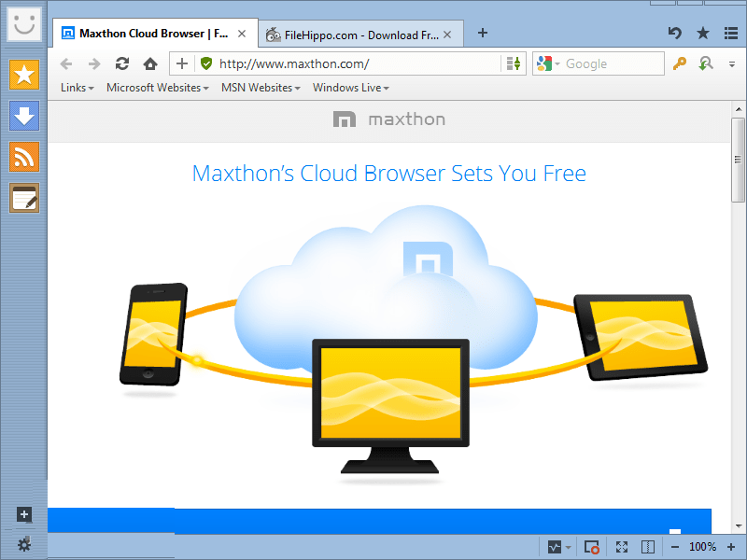This screenshot has height=560, width=747.
Task: Expand the MSN Websites bookmarks folder
Action: (261, 88)
